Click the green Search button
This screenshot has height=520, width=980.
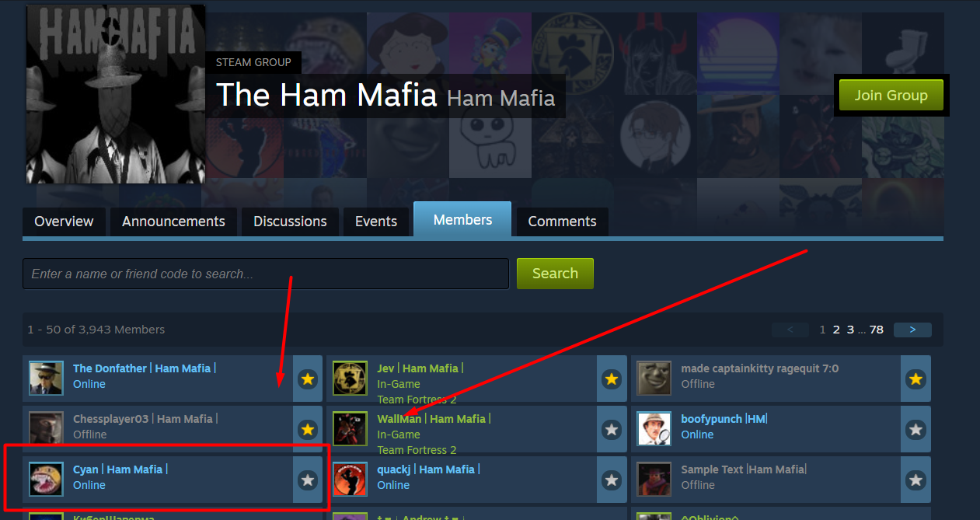click(x=555, y=274)
